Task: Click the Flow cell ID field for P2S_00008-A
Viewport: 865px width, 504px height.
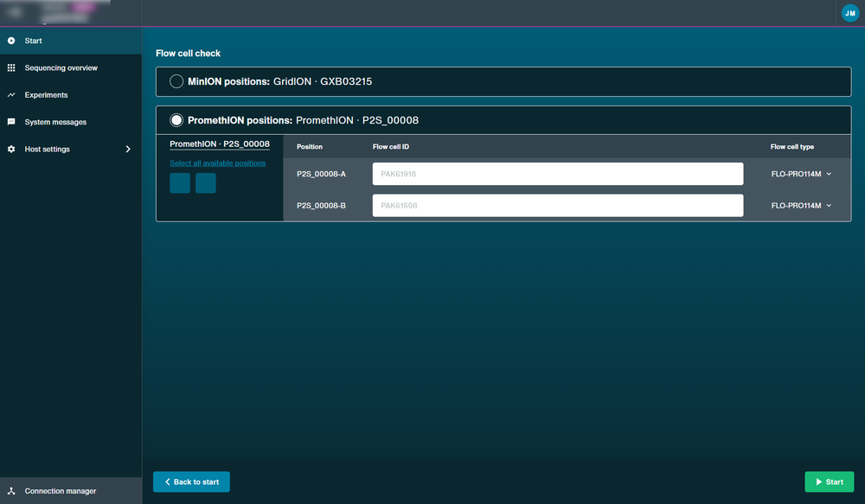Action: [x=558, y=174]
